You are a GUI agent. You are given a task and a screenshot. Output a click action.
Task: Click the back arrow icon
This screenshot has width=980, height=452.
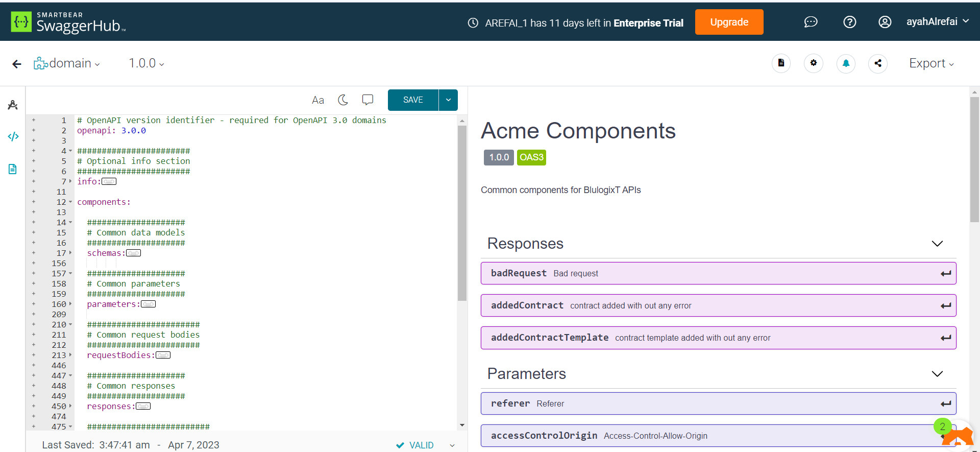[17, 64]
